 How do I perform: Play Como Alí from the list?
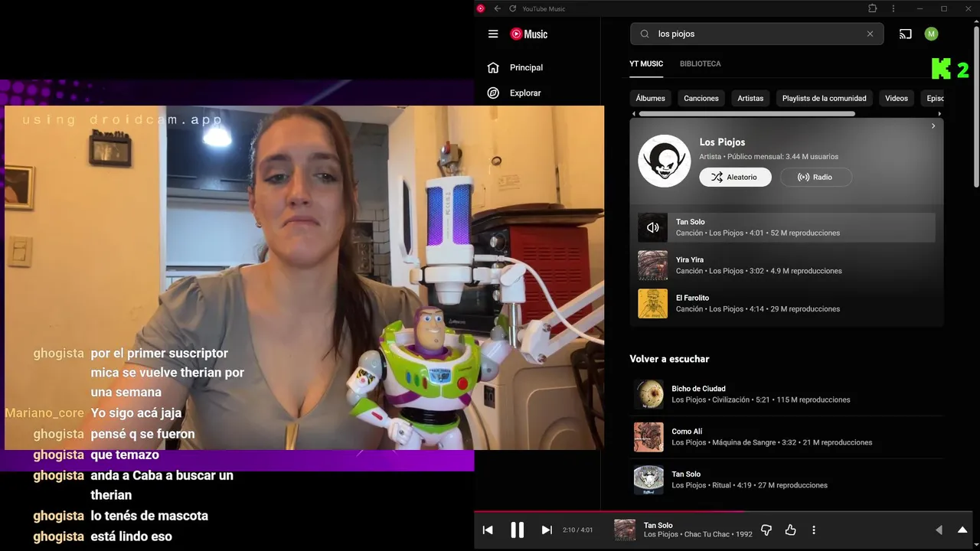(786, 437)
